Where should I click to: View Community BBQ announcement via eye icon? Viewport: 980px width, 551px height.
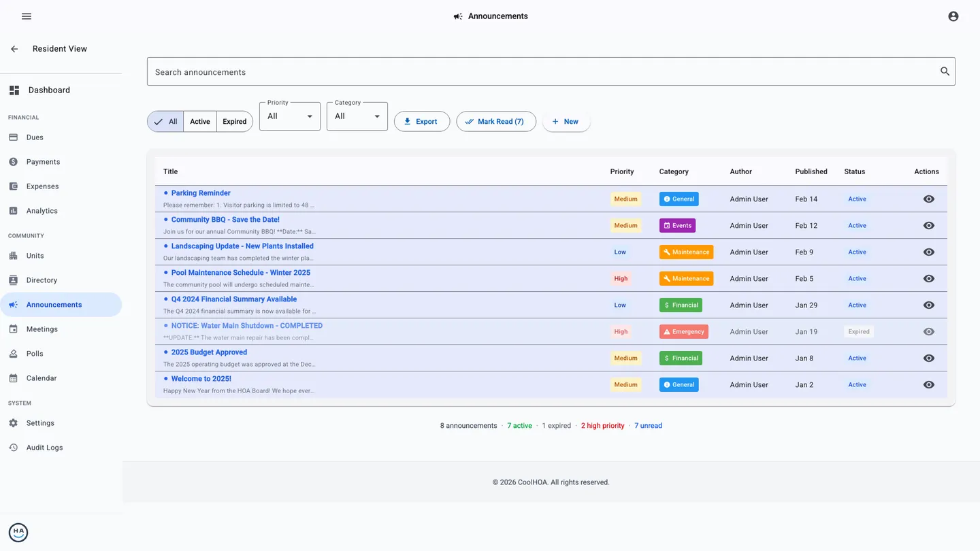(x=928, y=226)
